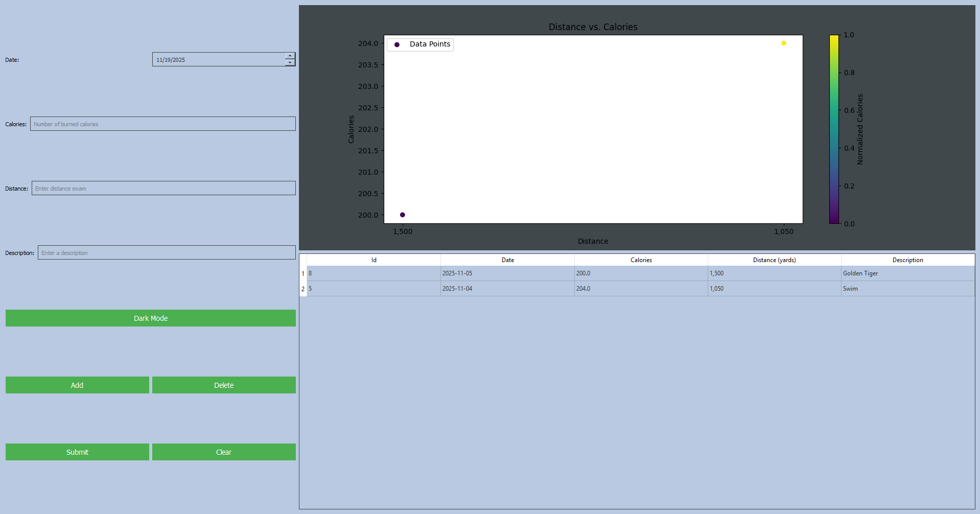Click the date field down arrow
980x514 pixels.
pos(290,63)
